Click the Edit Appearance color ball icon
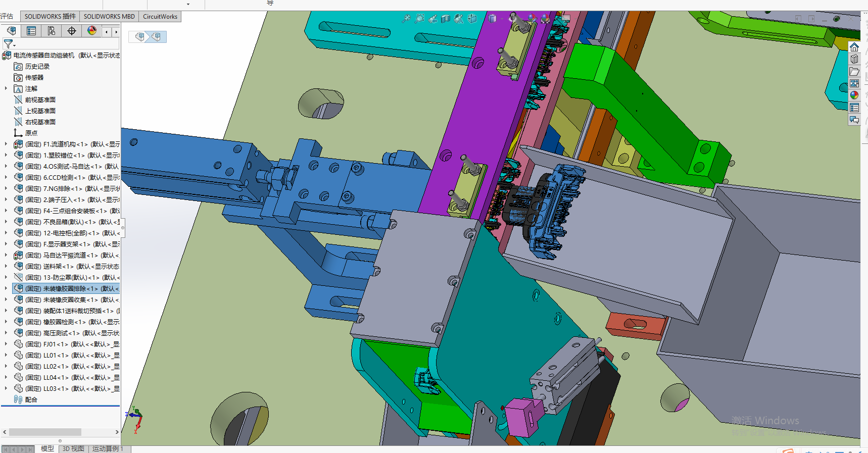 [532, 19]
